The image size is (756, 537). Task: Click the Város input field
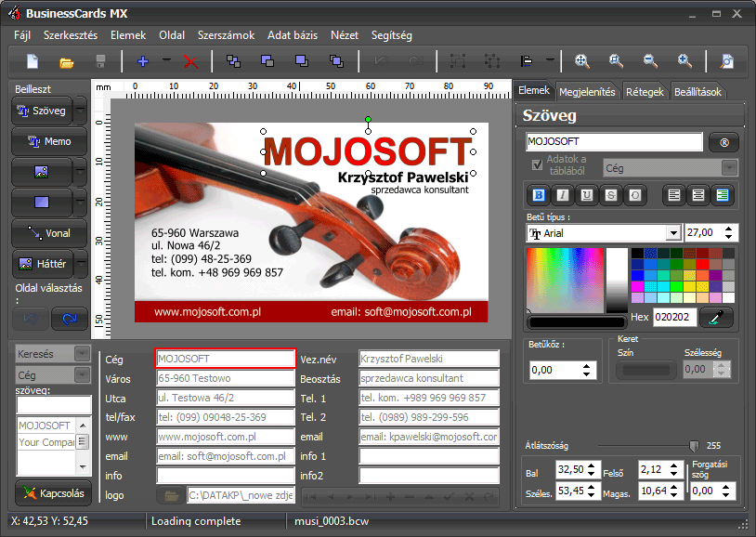click(x=225, y=378)
